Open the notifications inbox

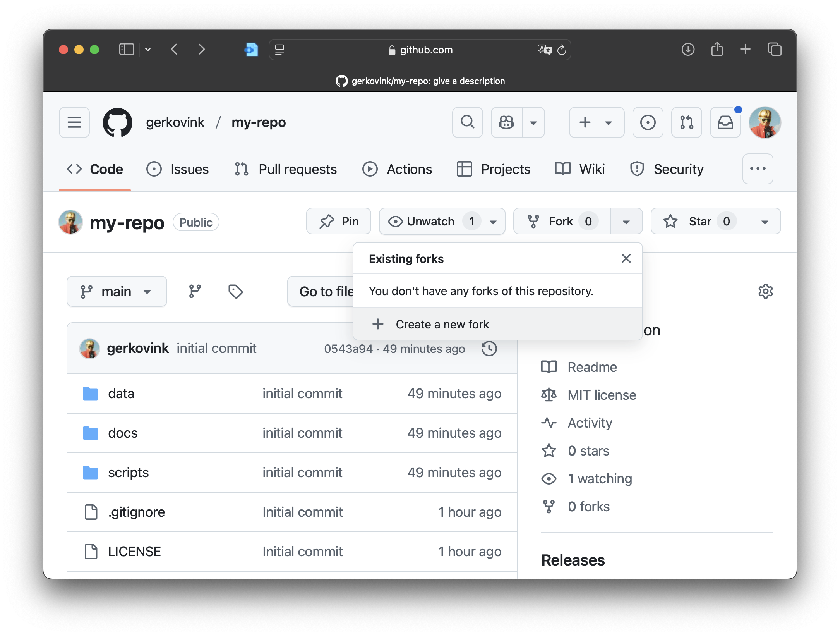click(725, 122)
